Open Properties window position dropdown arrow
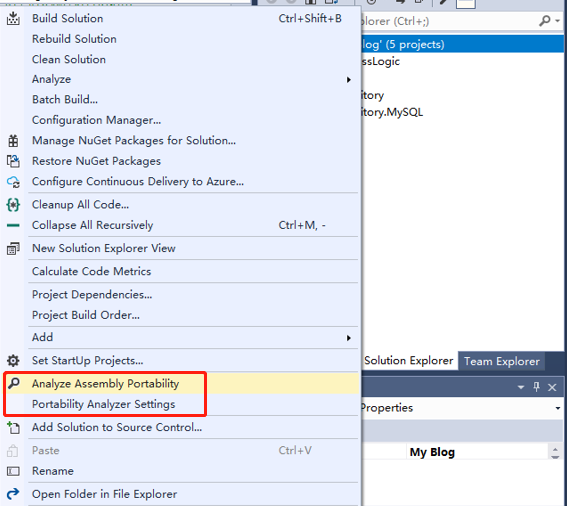This screenshot has height=506, width=567. click(521, 387)
